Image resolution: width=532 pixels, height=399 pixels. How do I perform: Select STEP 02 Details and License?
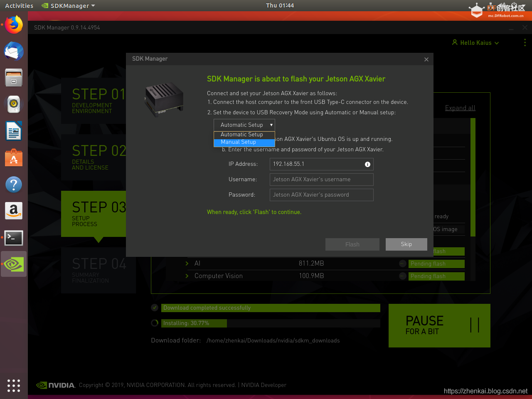pos(94,157)
